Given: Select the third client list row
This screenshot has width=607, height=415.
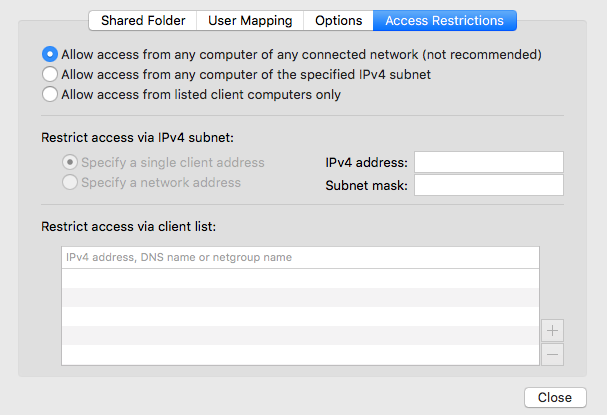Looking at the screenshot, I should click(x=300, y=316).
